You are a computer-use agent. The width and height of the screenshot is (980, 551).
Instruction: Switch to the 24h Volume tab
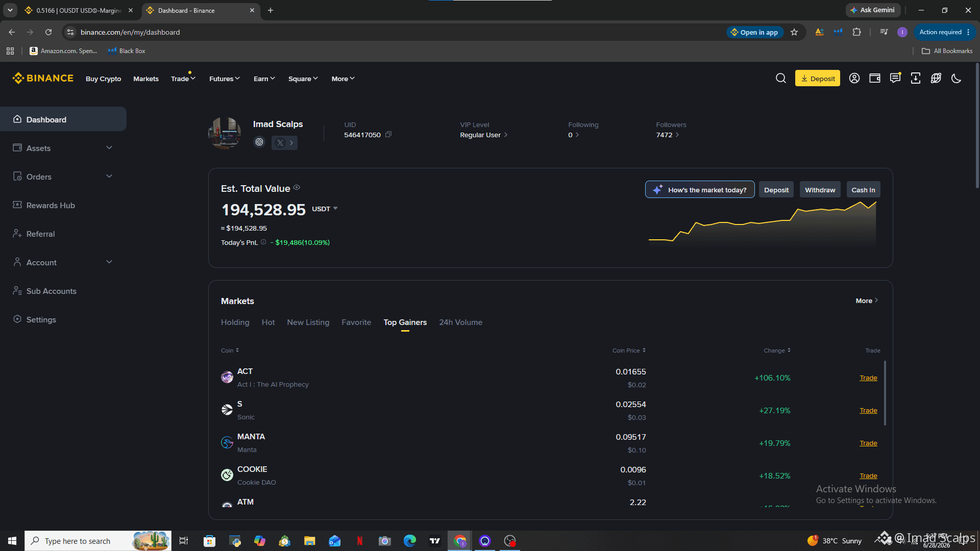tap(461, 322)
